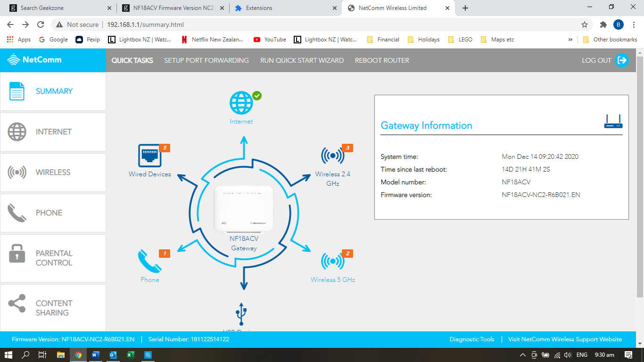Bookmark this page with star icon
Screen dimensions: 644x362
(x=585, y=25)
